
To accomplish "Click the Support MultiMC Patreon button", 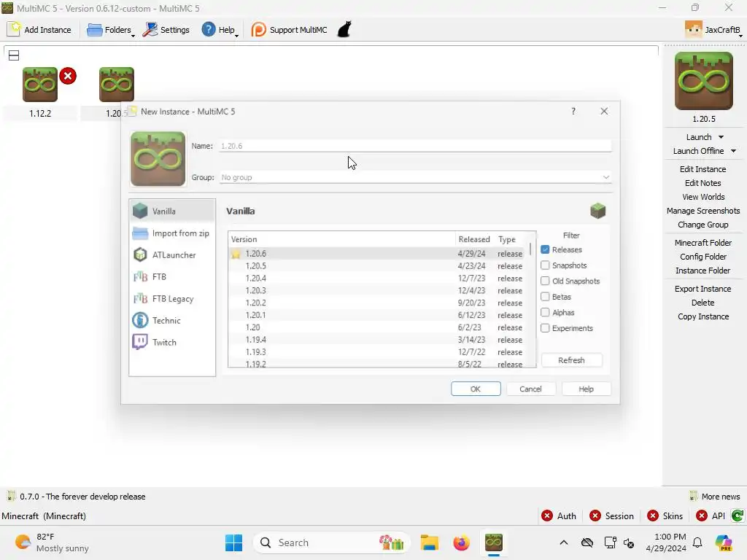I will click(x=289, y=29).
